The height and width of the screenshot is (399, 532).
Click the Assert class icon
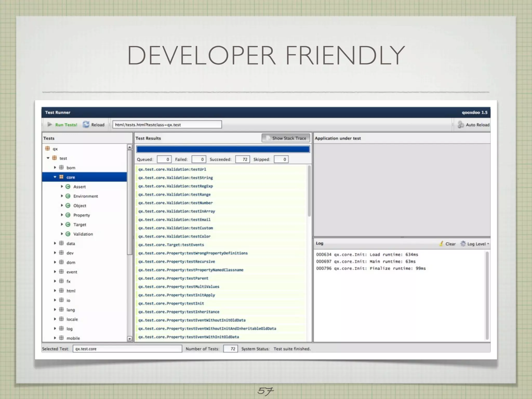pyautogui.click(x=68, y=187)
